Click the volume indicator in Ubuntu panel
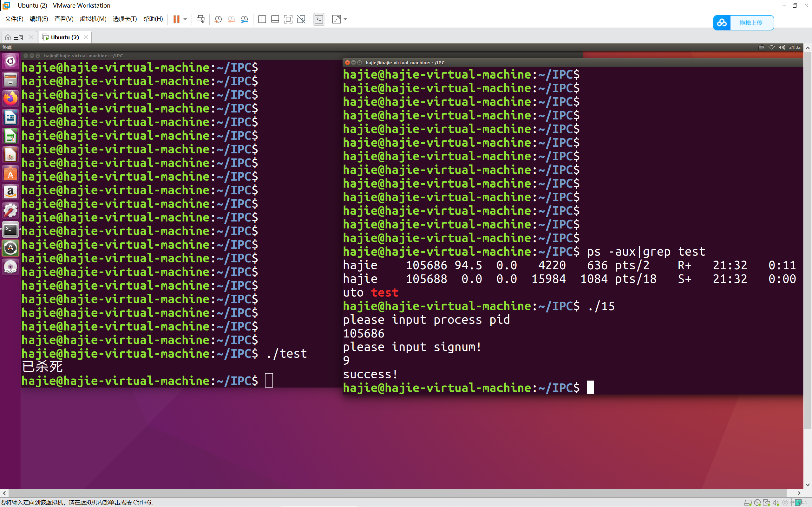812x507 pixels. click(782, 47)
